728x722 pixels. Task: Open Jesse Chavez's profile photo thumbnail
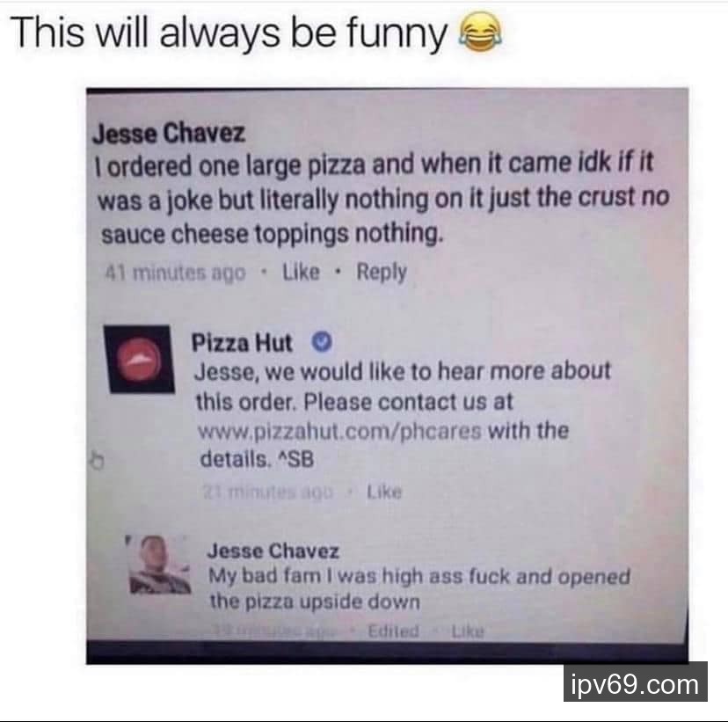tap(160, 565)
